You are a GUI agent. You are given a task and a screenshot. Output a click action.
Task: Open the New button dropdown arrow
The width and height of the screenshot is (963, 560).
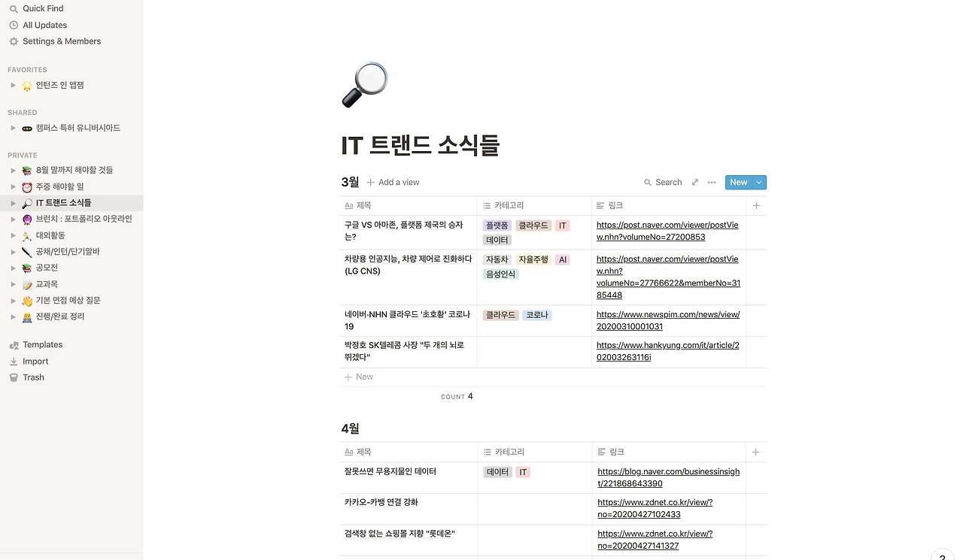tap(759, 182)
